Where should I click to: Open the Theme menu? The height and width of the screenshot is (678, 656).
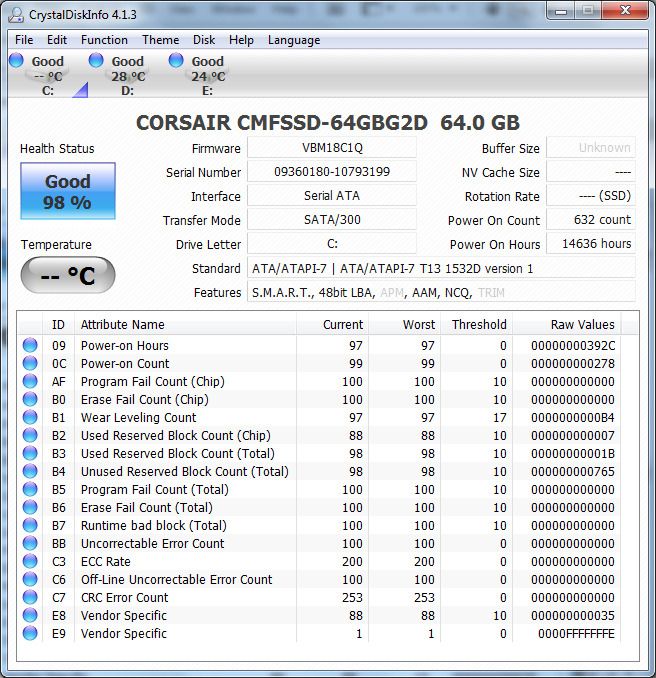(x=160, y=40)
